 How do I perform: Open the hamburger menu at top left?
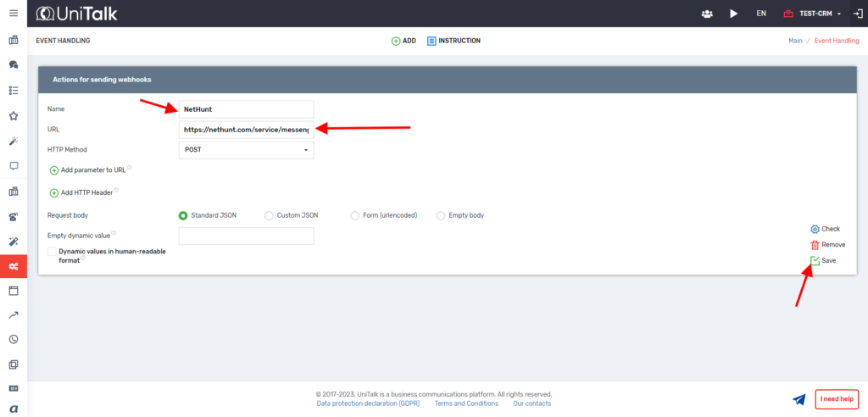tap(14, 13)
